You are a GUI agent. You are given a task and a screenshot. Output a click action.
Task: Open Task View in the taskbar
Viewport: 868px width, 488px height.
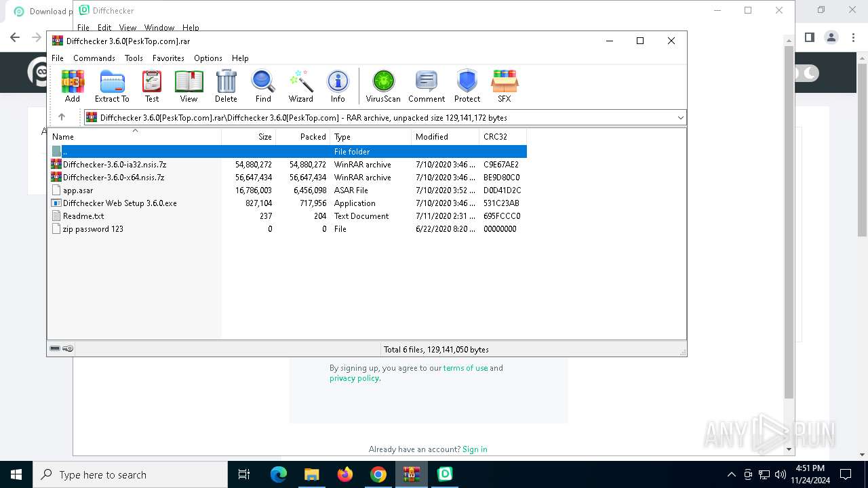(244, 474)
